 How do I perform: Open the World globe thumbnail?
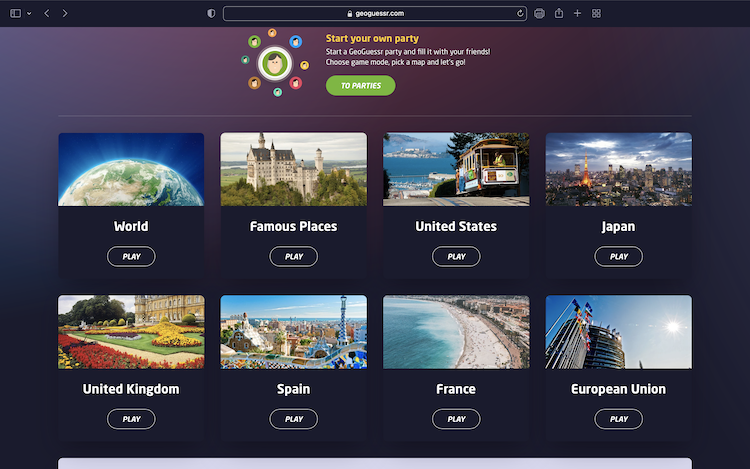point(131,169)
